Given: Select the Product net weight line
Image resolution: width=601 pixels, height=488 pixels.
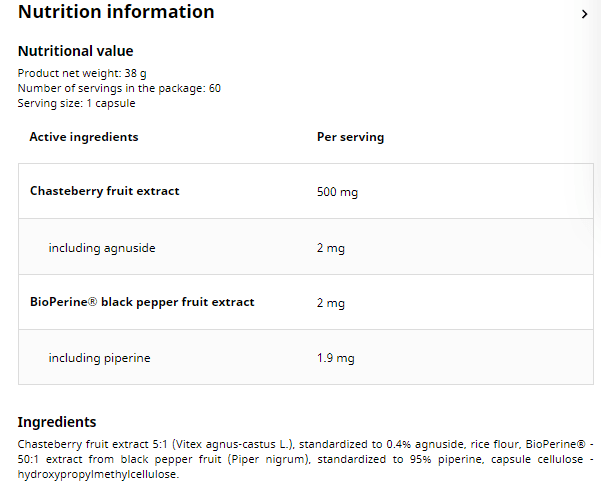Looking at the screenshot, I should tap(83, 73).
